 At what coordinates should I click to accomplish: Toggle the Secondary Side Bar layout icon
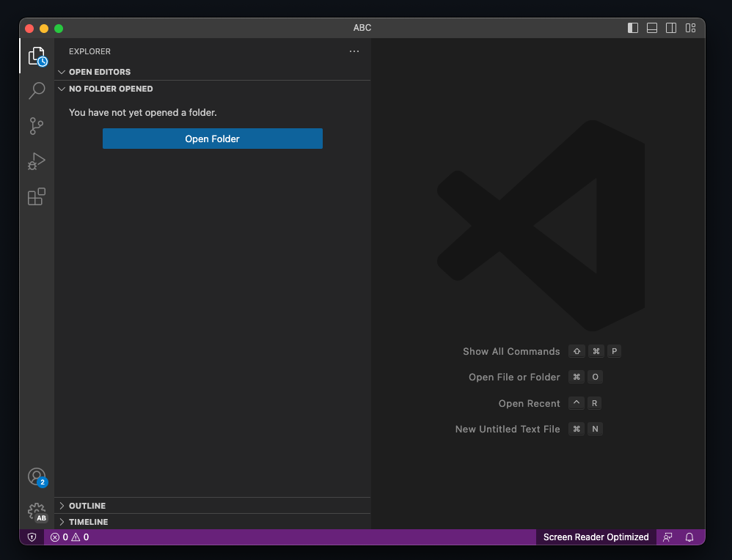click(671, 28)
